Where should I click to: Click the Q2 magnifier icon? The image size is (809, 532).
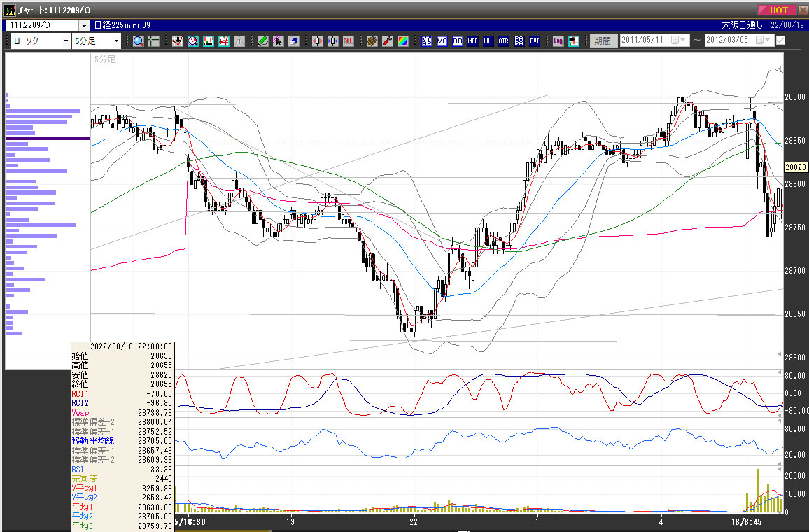(193, 41)
